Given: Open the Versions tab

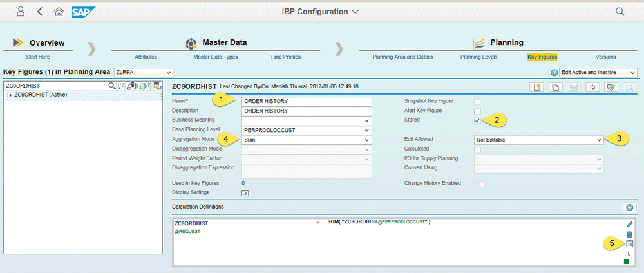Looking at the screenshot, I should click(605, 57).
